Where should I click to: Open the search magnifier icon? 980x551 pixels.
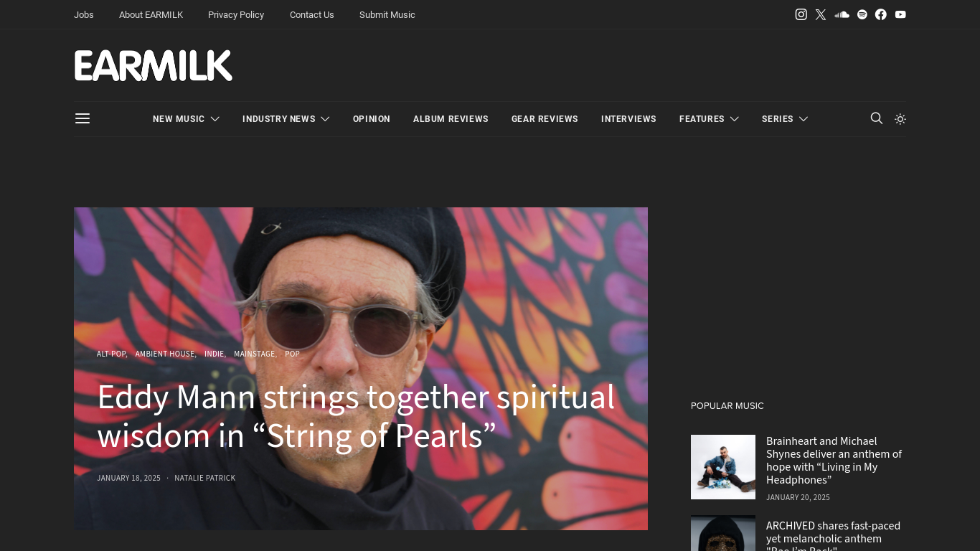(877, 118)
